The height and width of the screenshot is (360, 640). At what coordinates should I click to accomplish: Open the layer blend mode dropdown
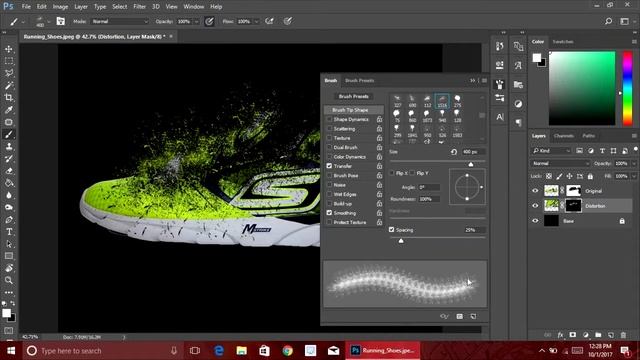560,163
